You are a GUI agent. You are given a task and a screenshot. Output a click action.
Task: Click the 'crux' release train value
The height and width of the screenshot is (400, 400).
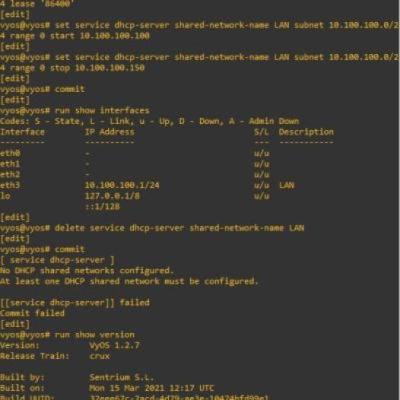click(x=100, y=356)
